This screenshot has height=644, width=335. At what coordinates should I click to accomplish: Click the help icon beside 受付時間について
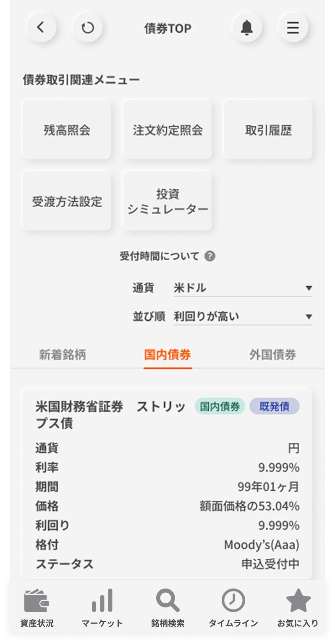coord(210,256)
